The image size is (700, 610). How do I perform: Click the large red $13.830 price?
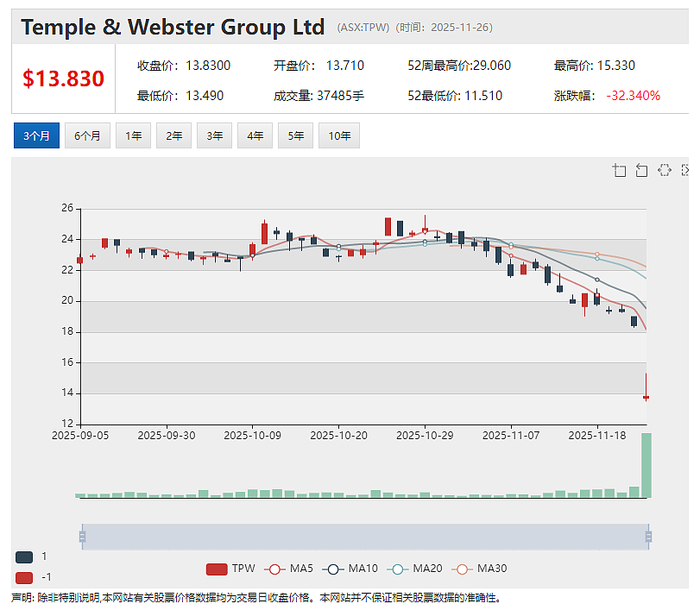coord(63,79)
